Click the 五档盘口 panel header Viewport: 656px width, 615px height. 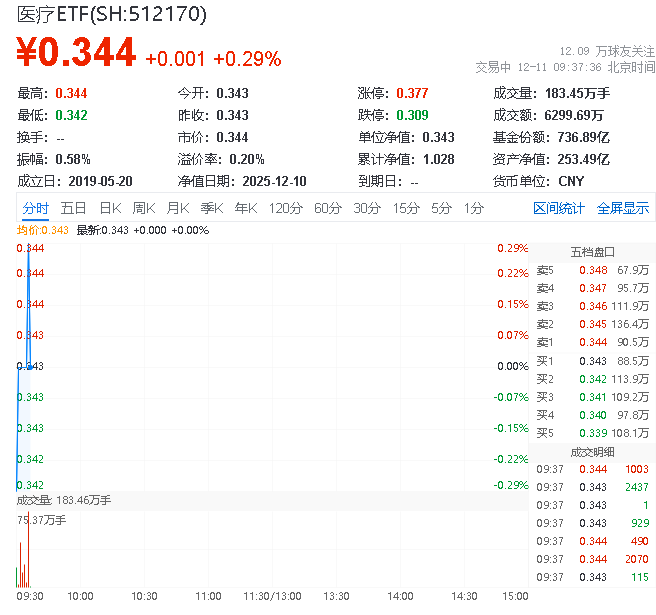pyautogui.click(x=592, y=252)
